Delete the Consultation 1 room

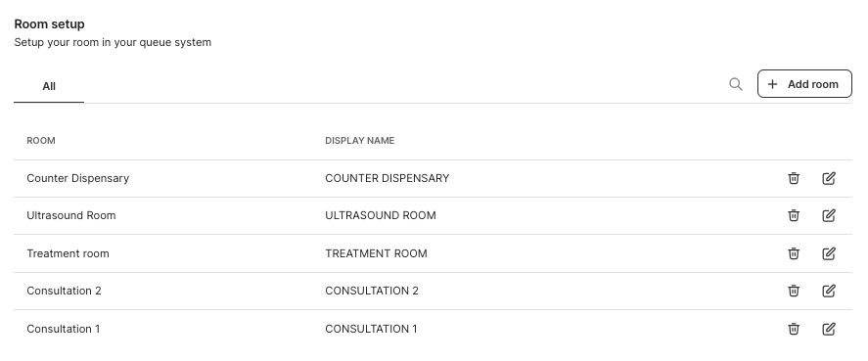794,329
